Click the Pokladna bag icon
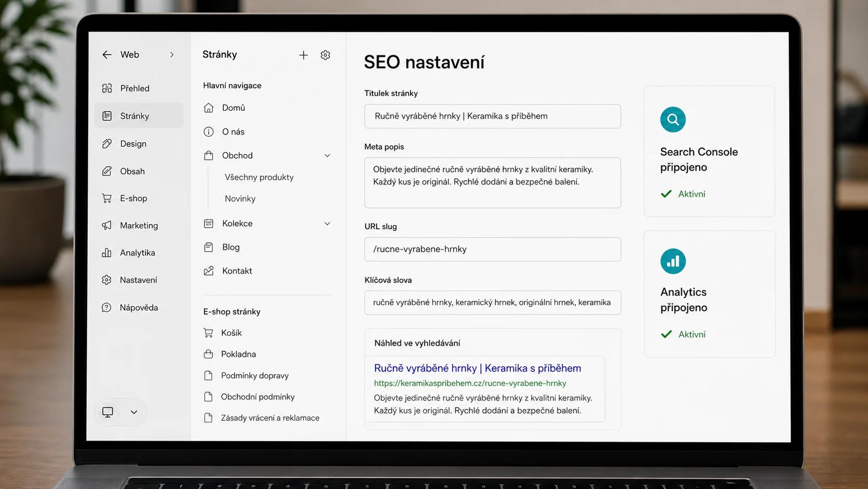The image size is (868, 489). coord(208,354)
